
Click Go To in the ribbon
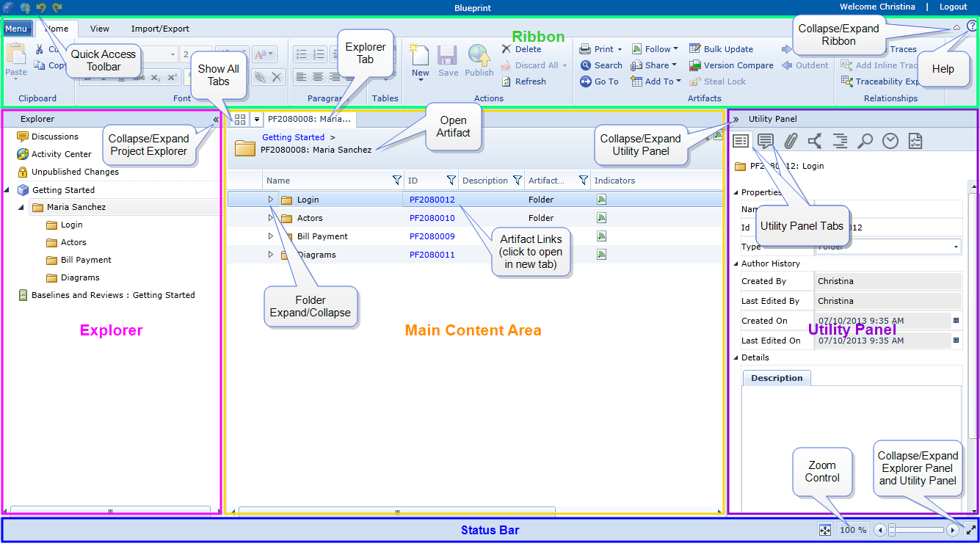600,81
